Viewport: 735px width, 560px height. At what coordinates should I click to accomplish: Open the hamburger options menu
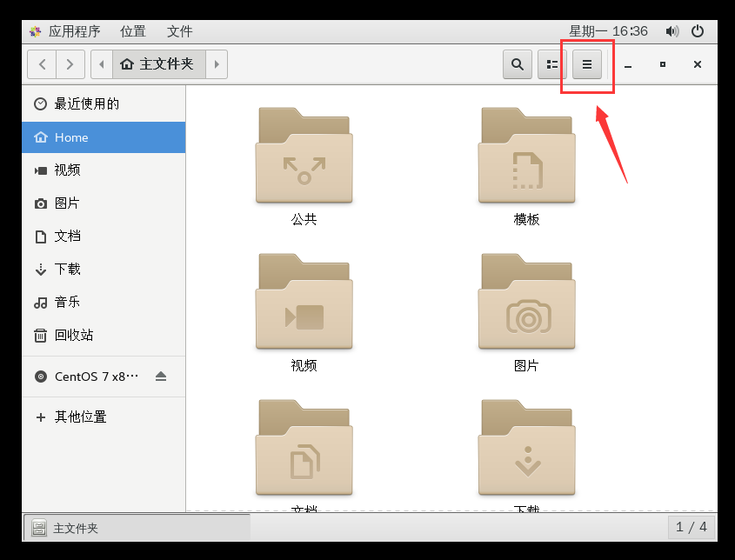point(587,63)
